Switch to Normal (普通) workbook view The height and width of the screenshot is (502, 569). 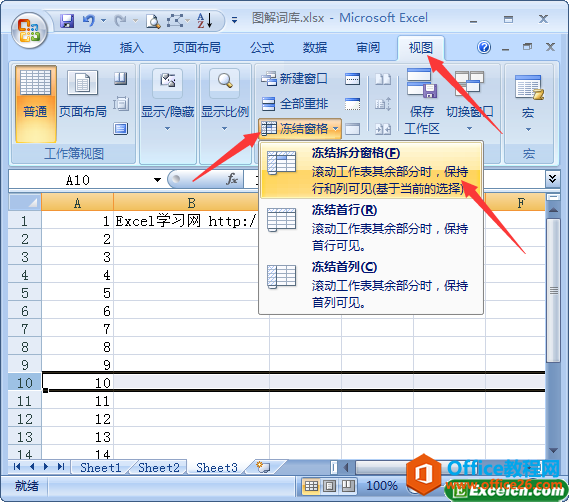36,104
